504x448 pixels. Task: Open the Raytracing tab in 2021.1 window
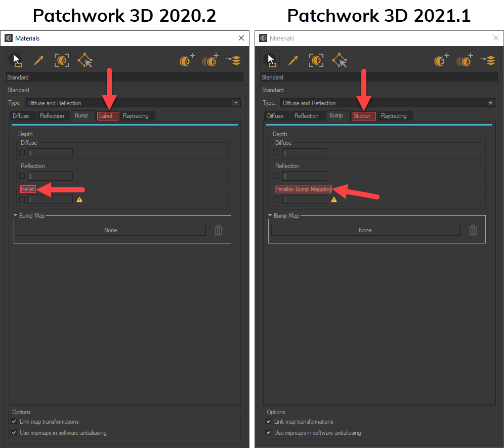click(x=395, y=116)
